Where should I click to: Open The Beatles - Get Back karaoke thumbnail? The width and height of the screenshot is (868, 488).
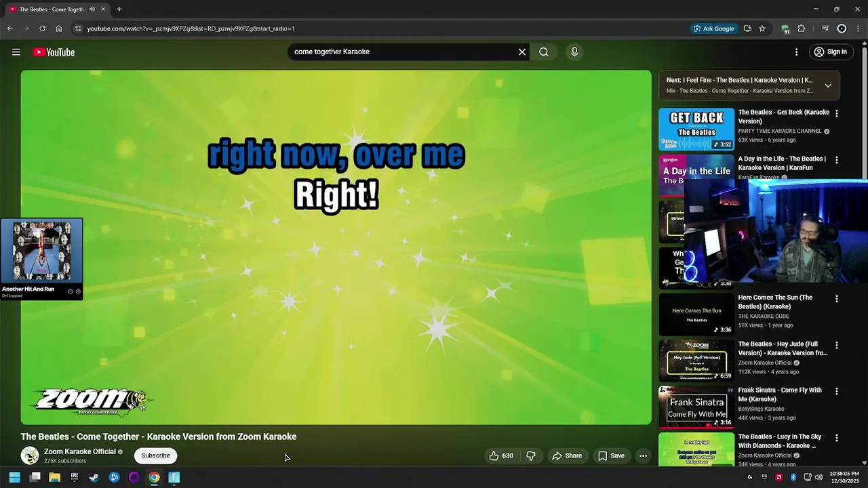tap(696, 129)
